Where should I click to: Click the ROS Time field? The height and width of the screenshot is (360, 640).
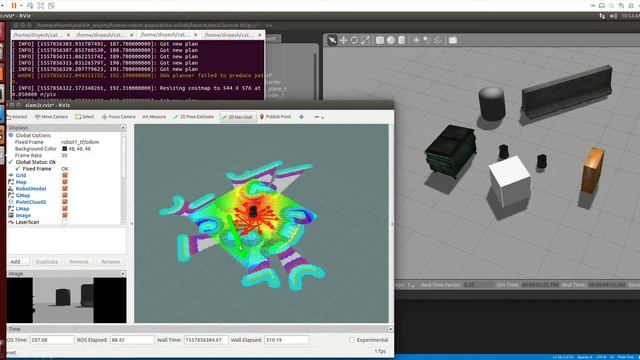coord(52,340)
